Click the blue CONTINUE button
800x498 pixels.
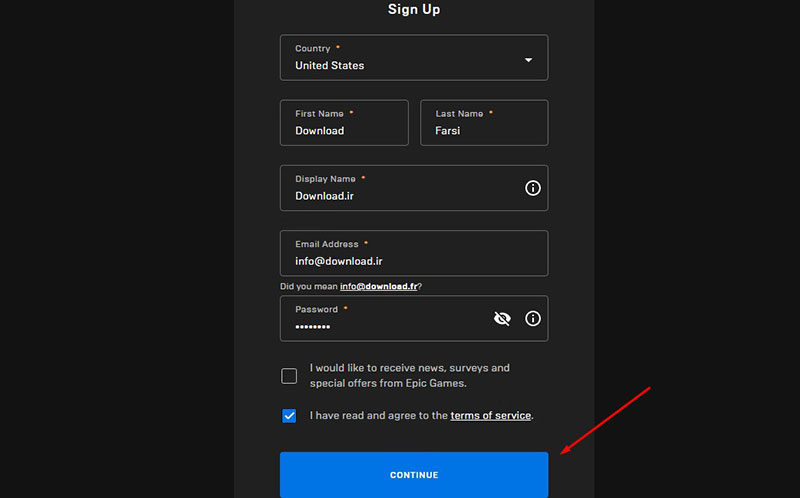tap(414, 475)
